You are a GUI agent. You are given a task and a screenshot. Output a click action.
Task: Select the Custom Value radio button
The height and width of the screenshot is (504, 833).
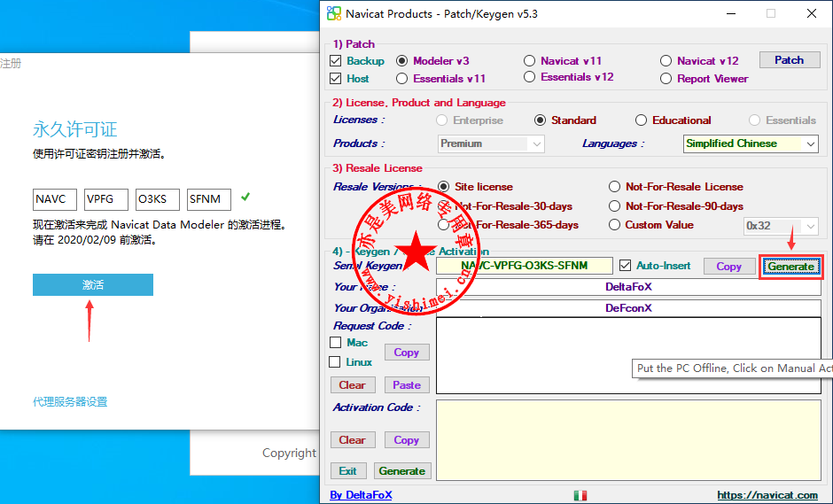pyautogui.click(x=614, y=225)
